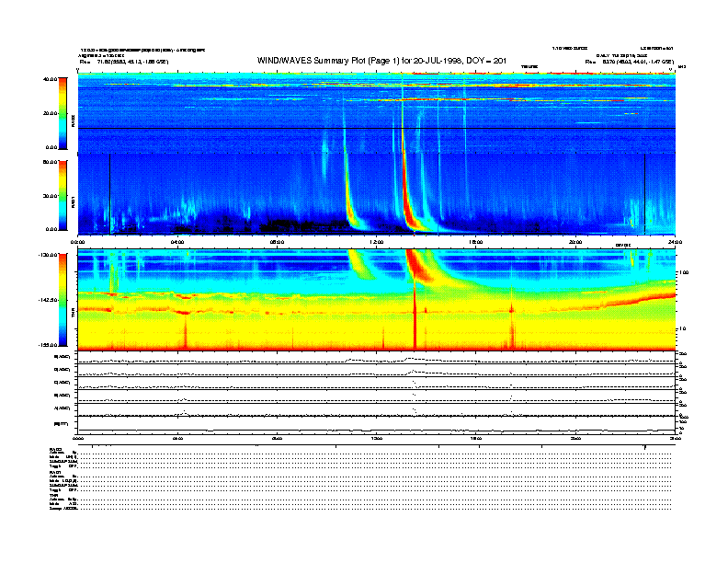Viewport: 728px width, 563px height.
Task: Click the -142.50 label on the TNR color scale
Action: [48, 300]
